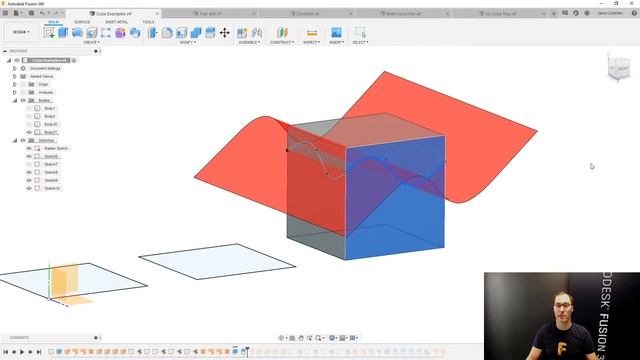This screenshot has width=640, height=360.
Task: Click the Select tool icon
Action: coord(360,33)
